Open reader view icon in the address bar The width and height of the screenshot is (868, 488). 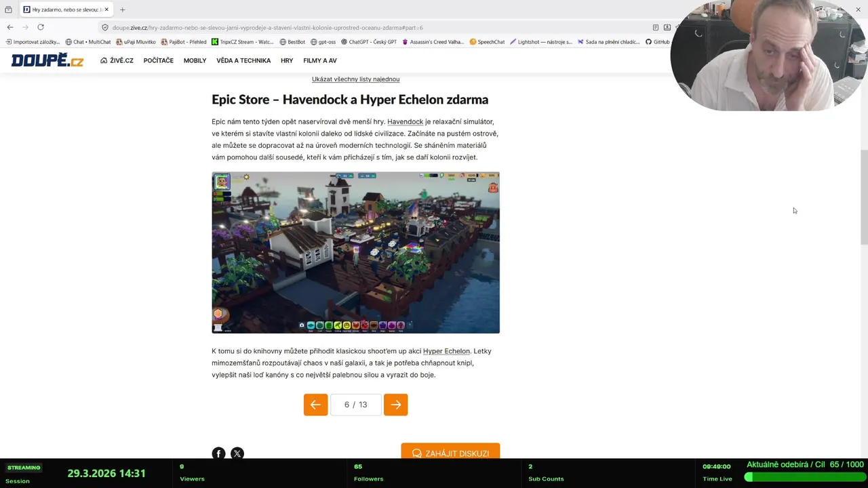(656, 28)
